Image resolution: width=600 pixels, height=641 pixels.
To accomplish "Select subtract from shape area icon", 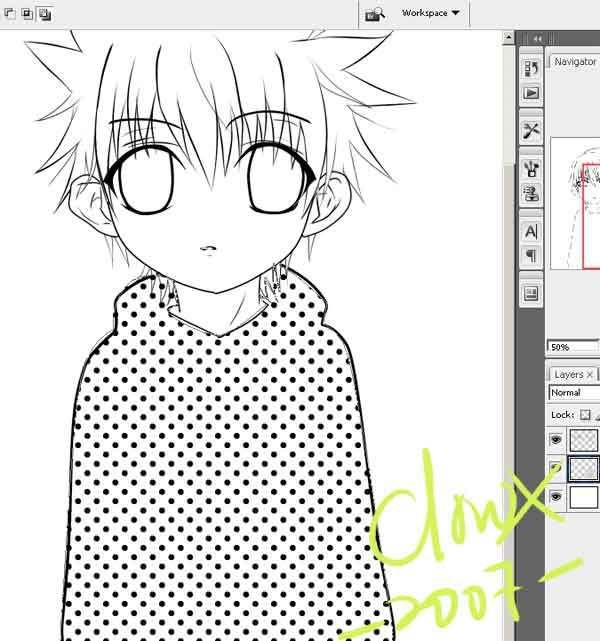I will point(9,14).
